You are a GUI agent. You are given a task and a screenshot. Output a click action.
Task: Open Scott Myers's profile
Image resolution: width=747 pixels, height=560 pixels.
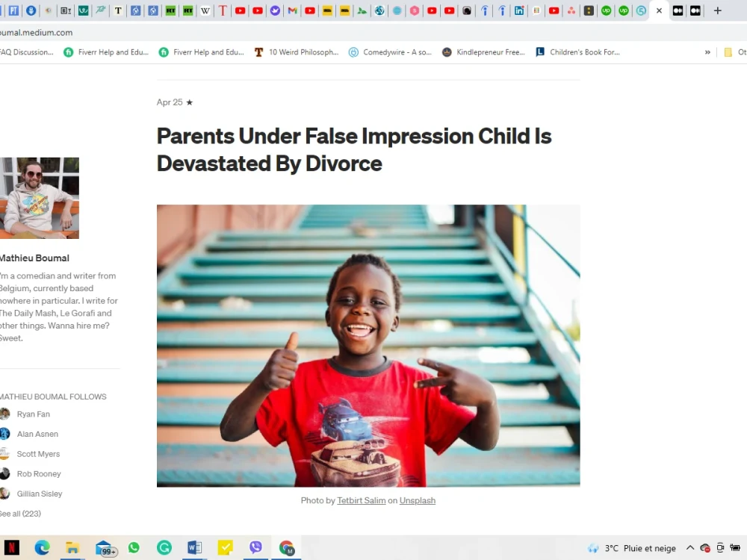[x=39, y=454]
